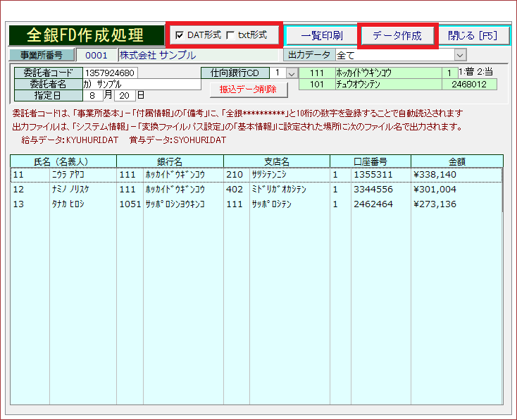This screenshot has width=517, height=420.
Task: Click the 委託者名 text field
Action: tap(141, 84)
